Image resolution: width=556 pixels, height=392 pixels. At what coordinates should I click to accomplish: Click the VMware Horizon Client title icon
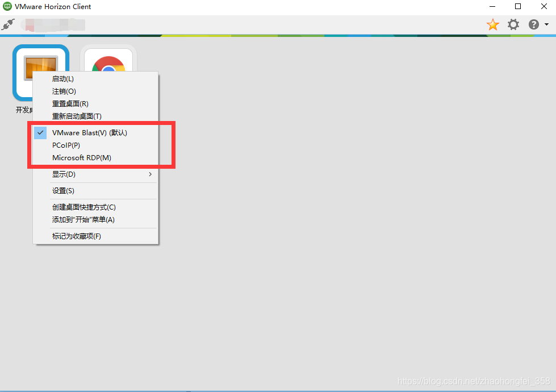click(7, 6)
